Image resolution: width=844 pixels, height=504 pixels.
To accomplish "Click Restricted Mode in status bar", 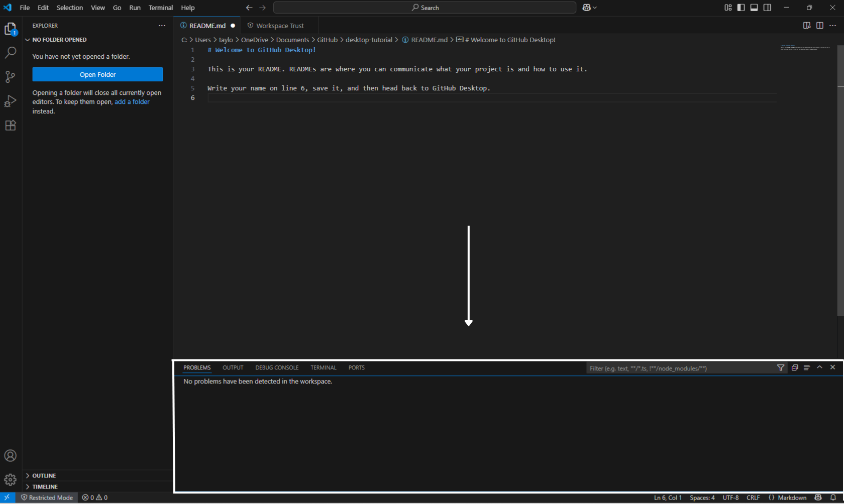I will pos(47,497).
